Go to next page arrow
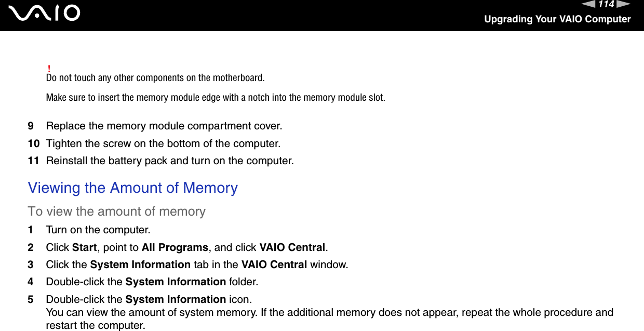This screenshot has width=644, height=331. [624, 5]
